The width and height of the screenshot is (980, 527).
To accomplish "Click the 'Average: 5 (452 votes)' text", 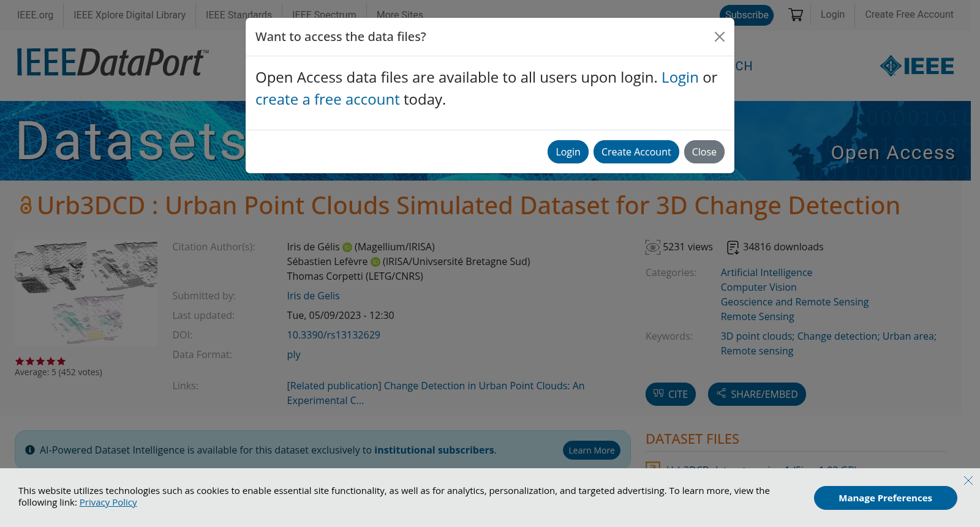I will pos(58,372).
